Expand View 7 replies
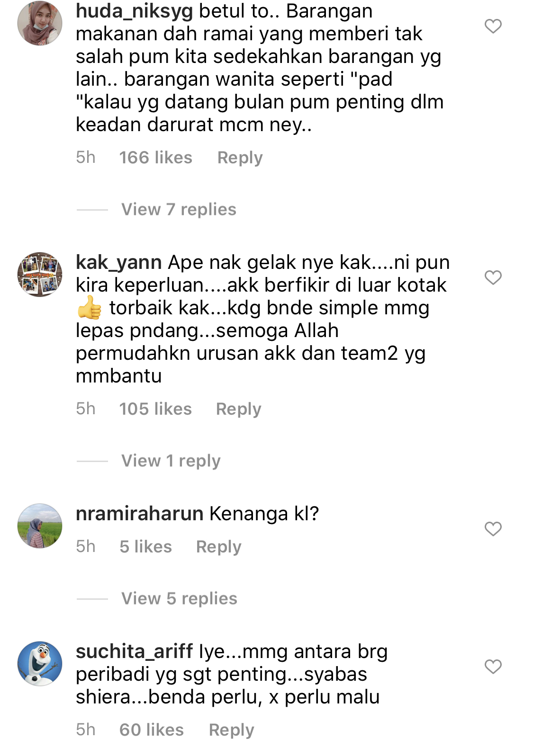The height and width of the screenshot is (756, 533). pyautogui.click(x=179, y=209)
